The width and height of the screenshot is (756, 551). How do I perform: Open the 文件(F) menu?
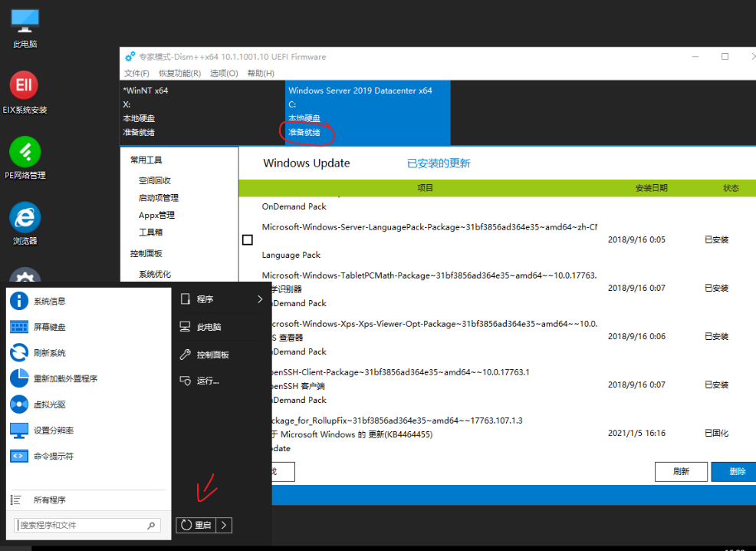136,73
